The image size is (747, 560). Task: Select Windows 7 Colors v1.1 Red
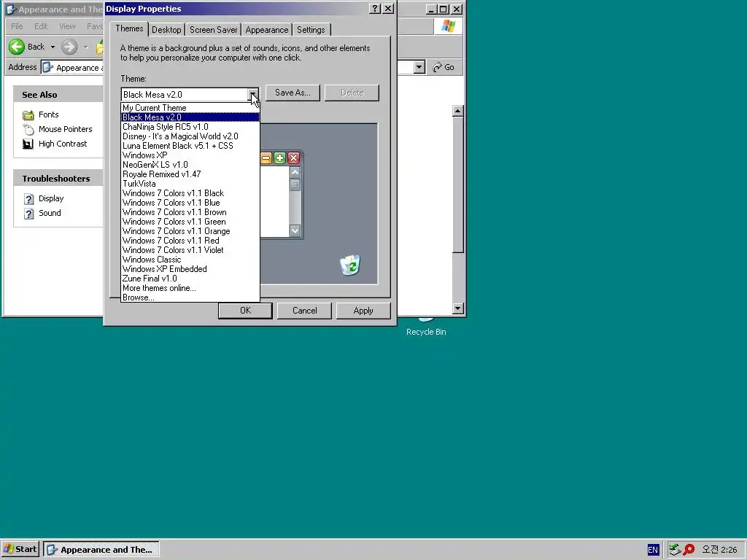(x=190, y=241)
